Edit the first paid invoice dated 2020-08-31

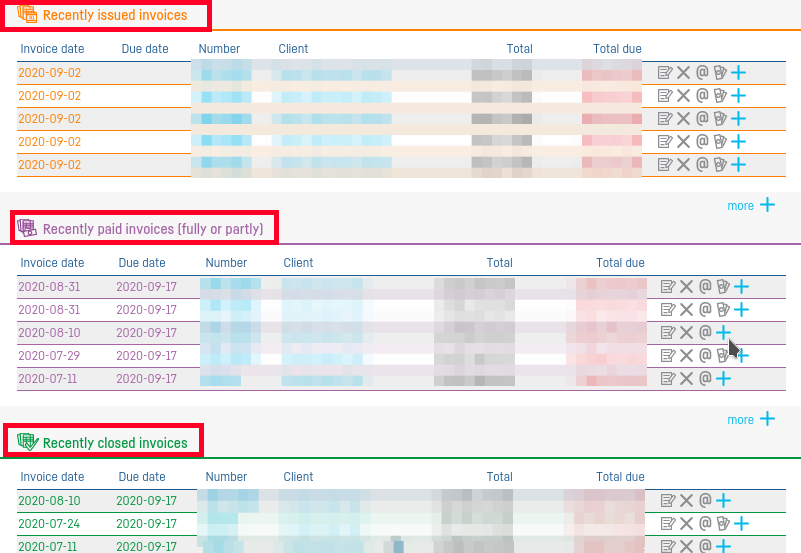click(x=668, y=287)
